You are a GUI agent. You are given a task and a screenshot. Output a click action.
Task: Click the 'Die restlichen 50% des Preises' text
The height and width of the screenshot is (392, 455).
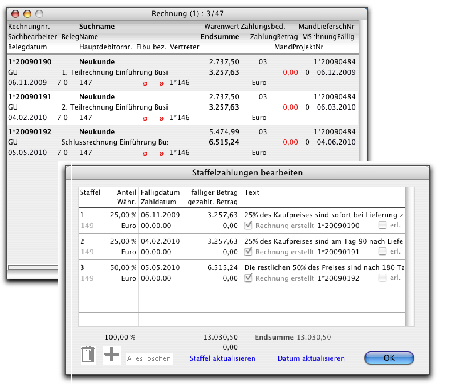click(x=324, y=268)
